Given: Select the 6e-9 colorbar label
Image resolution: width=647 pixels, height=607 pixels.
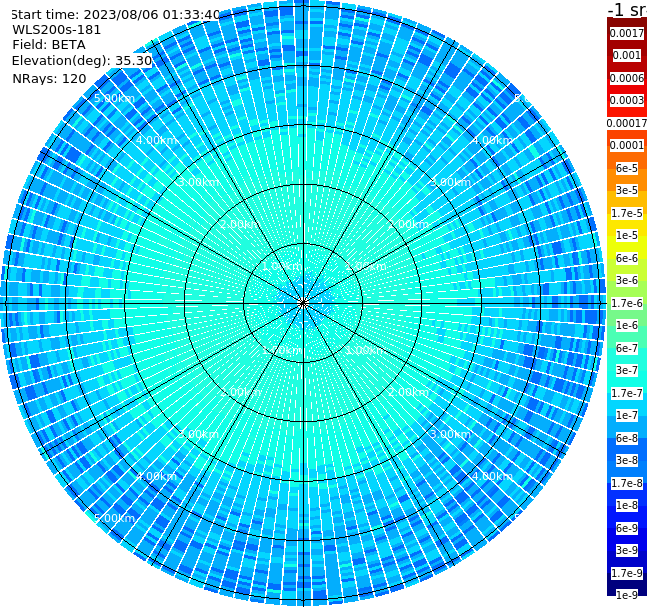Looking at the screenshot, I should pyautogui.click(x=627, y=528).
